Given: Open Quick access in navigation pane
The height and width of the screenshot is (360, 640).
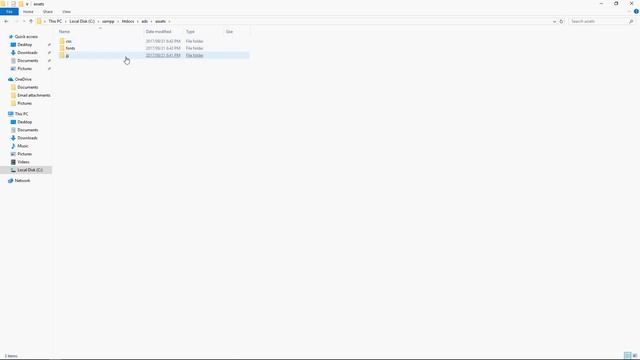Looking at the screenshot, I should (26, 37).
